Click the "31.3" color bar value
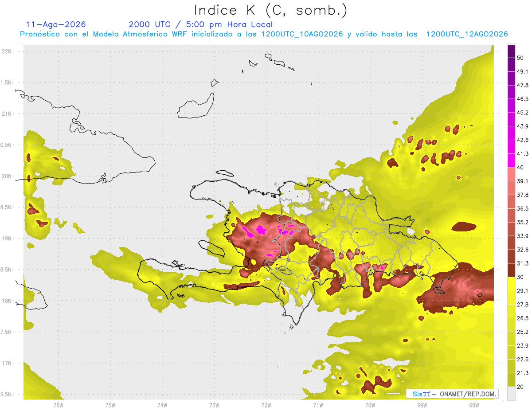 523,263
